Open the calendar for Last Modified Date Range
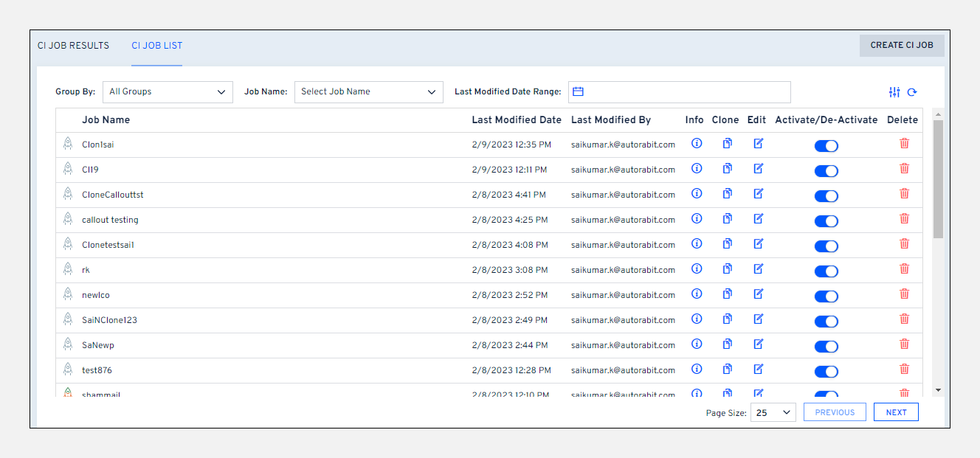The image size is (980, 458). pyautogui.click(x=579, y=90)
